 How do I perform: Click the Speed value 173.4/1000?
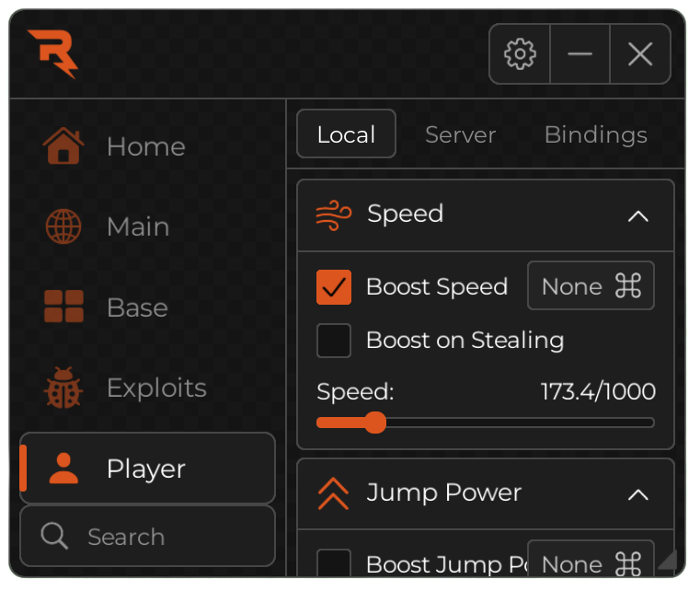coord(598,391)
